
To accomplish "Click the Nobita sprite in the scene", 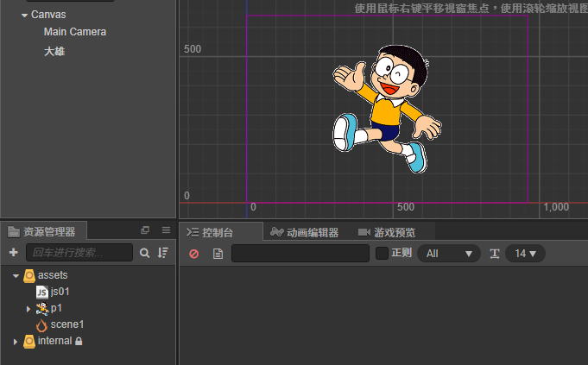I will point(387,109).
